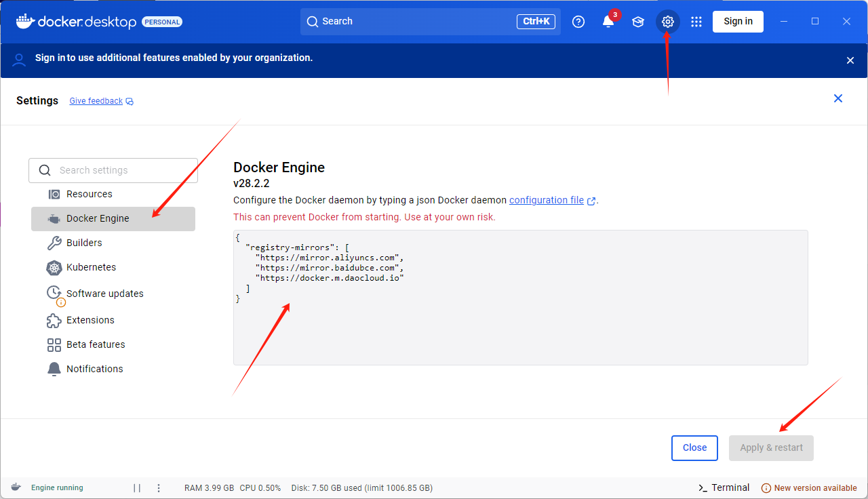Click the Beta features grid icon

pyautogui.click(x=54, y=345)
